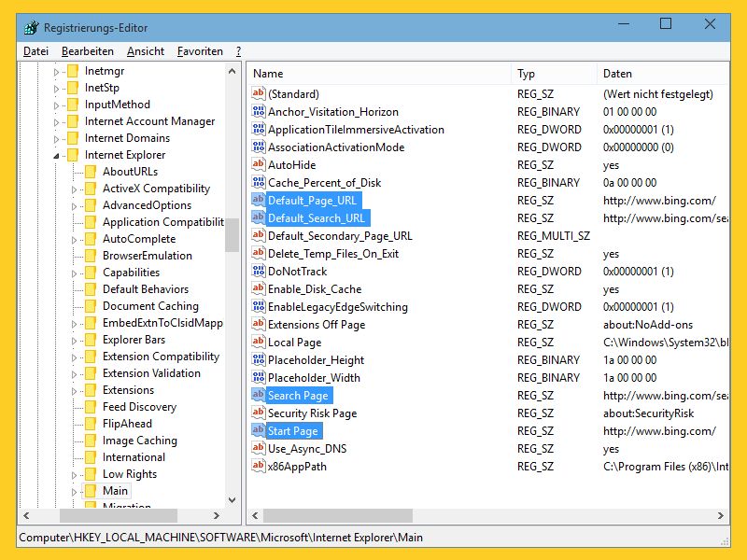Click tree pane scroll up arrow
The image size is (747, 560).
click(x=232, y=72)
